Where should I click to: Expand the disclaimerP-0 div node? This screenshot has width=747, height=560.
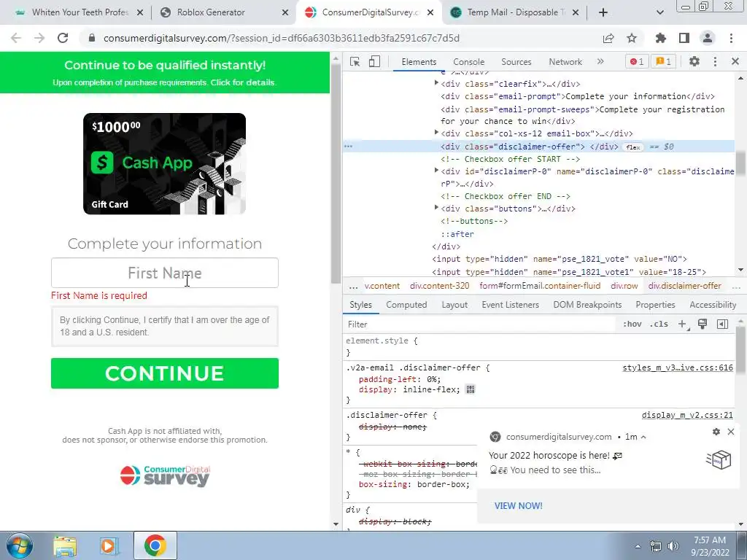tap(436, 171)
